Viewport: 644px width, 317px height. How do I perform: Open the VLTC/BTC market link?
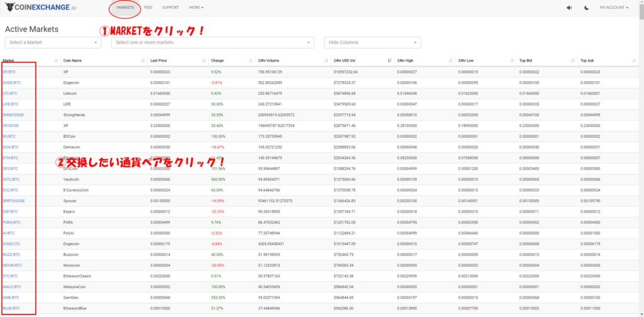[x=11, y=179]
